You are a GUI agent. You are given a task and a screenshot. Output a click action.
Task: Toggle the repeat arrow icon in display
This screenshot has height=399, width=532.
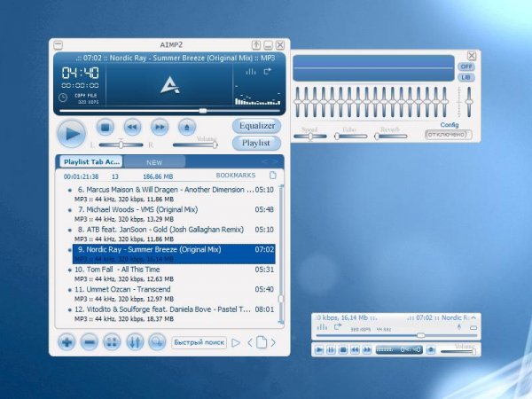click(268, 71)
